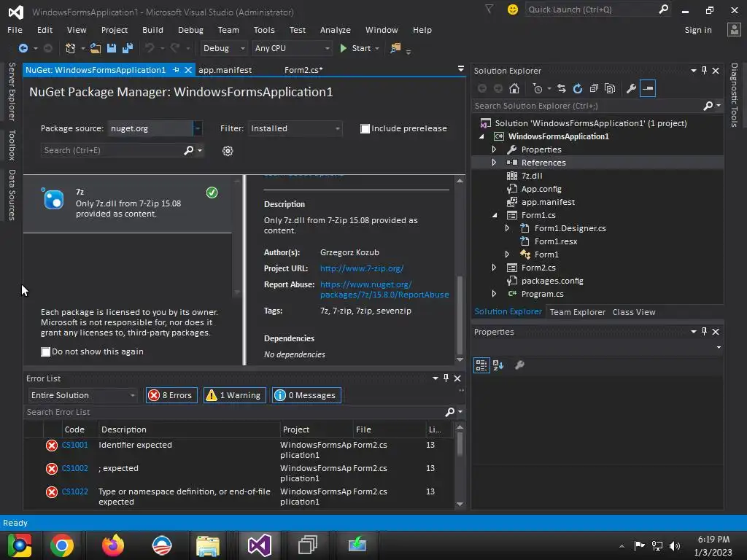The height and width of the screenshot is (560, 747).
Task: Expand the Properties node in Solution Explorer
Action: pyautogui.click(x=494, y=149)
